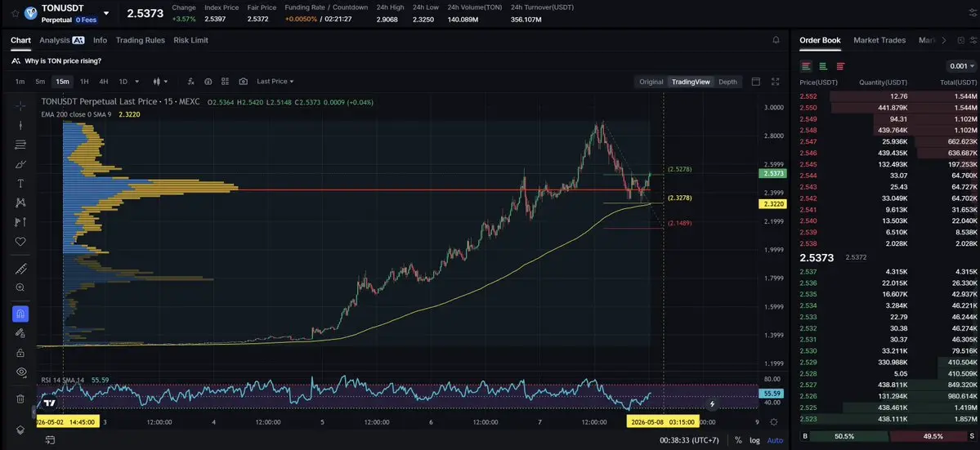This screenshot has width=980, height=450.
Task: Toggle percent scale on price axis
Action: tap(738, 440)
